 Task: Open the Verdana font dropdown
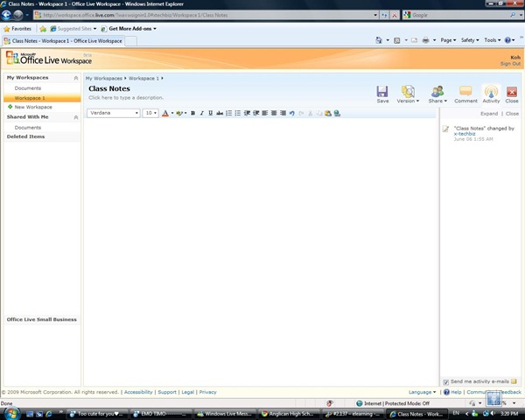[x=114, y=113]
